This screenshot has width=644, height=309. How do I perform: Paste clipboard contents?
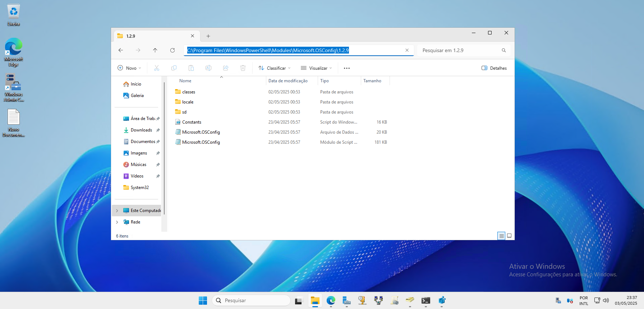tap(191, 68)
